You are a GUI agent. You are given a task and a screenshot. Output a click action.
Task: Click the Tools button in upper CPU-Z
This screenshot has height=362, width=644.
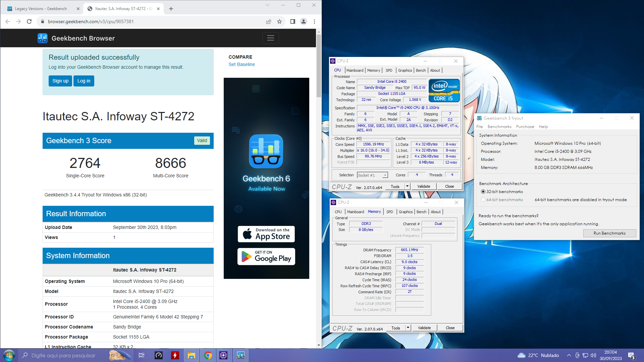(x=395, y=186)
